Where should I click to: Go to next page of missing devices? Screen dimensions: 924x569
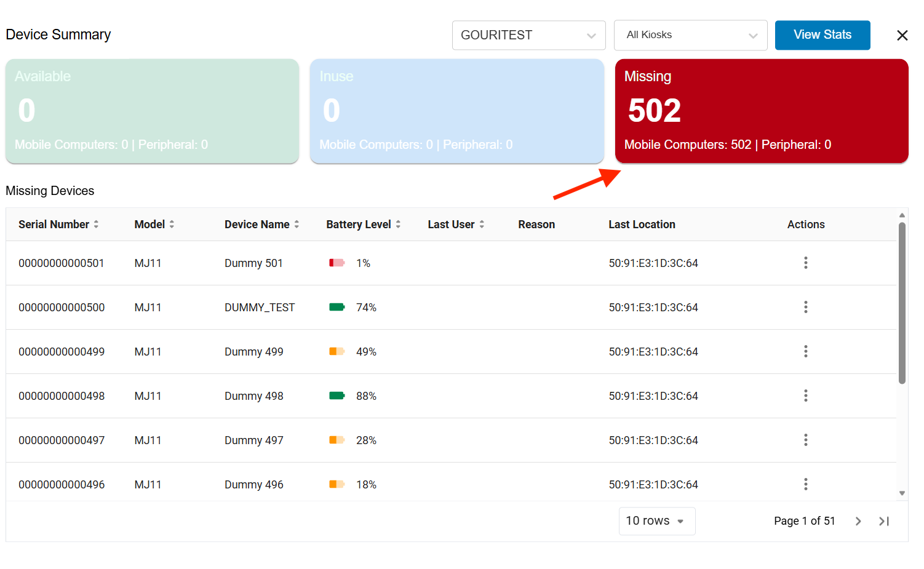[858, 521]
